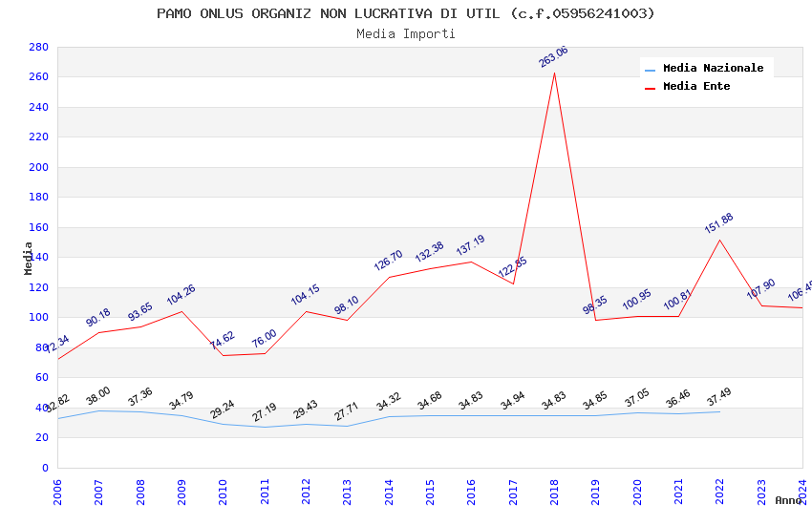Click the 34.85 data label
Image resolution: width=812 pixels, height=525 pixels.
tap(594, 400)
